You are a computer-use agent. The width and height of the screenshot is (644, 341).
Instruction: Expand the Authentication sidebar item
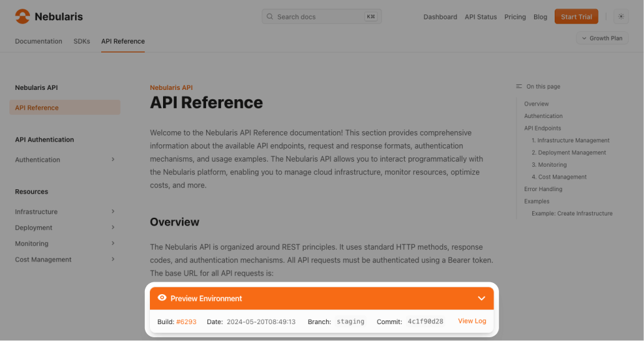pos(113,159)
